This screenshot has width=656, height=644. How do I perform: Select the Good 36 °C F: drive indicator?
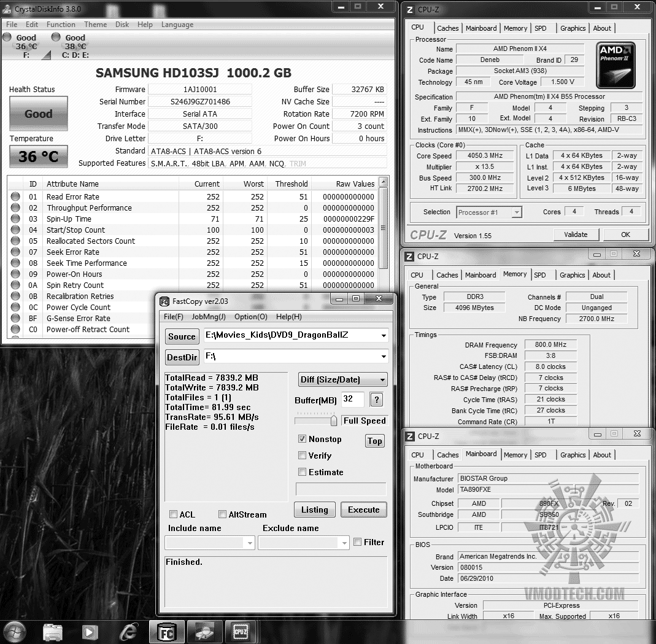tap(26, 46)
